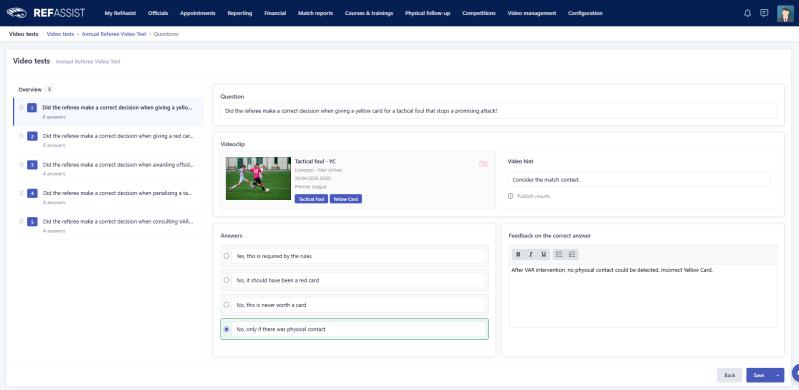Select the consulting VAR question
This screenshot has height=390, width=799.
click(109, 225)
